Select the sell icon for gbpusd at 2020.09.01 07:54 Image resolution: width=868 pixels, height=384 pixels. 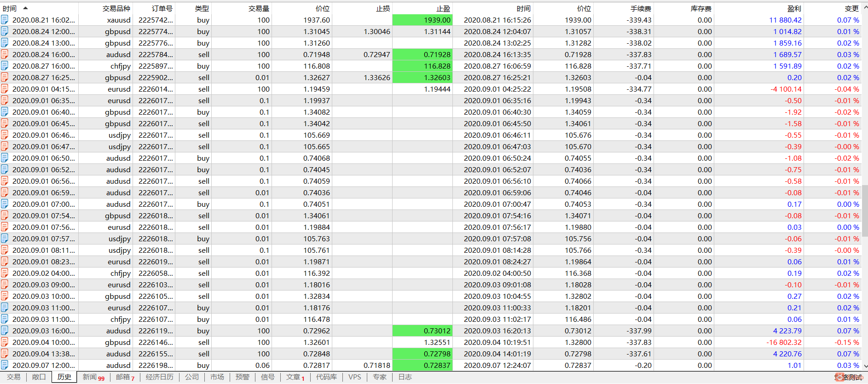point(5,215)
